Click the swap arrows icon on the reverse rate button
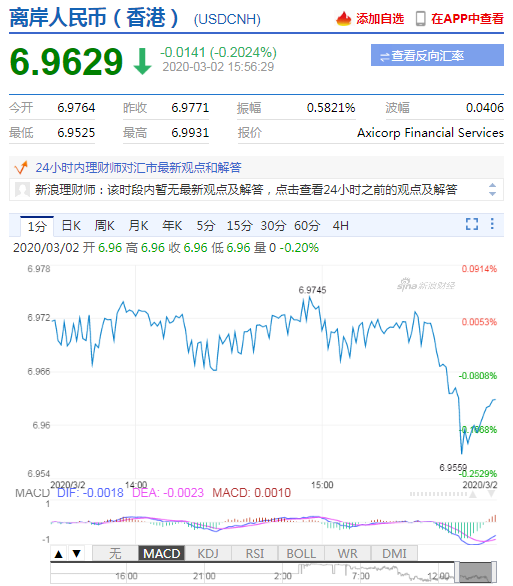 click(x=384, y=56)
